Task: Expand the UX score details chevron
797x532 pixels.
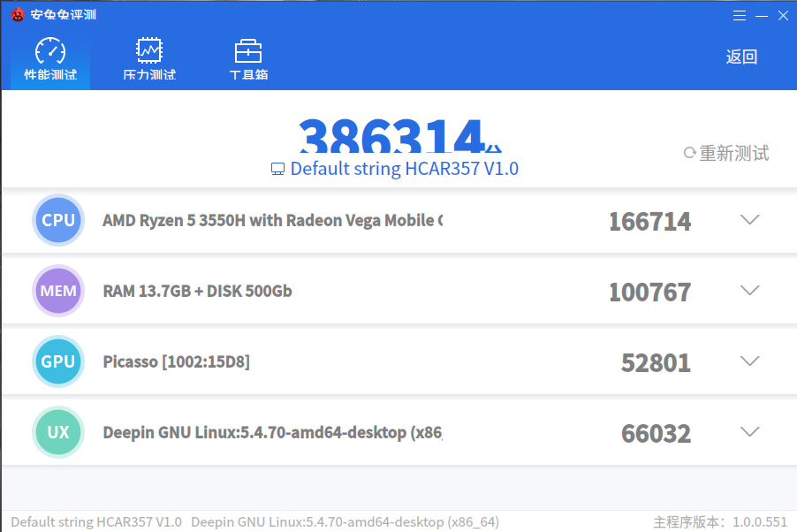Action: click(x=750, y=432)
